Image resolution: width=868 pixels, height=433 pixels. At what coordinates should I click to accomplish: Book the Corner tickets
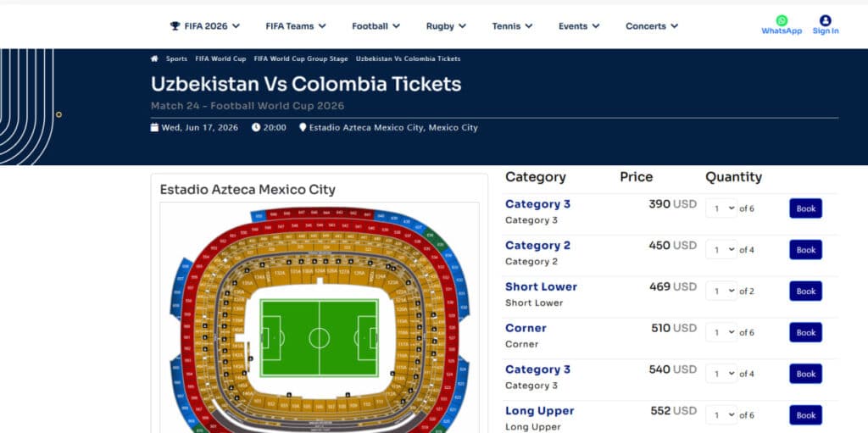[805, 333]
